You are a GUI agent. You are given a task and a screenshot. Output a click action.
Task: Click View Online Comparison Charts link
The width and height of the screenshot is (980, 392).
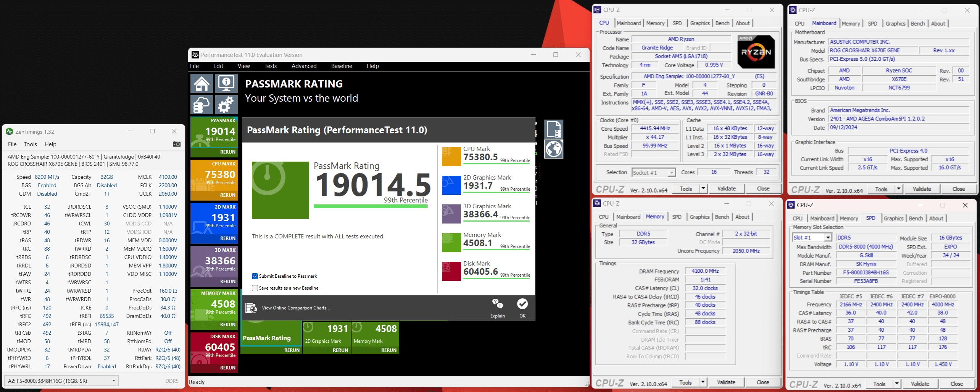[296, 308]
